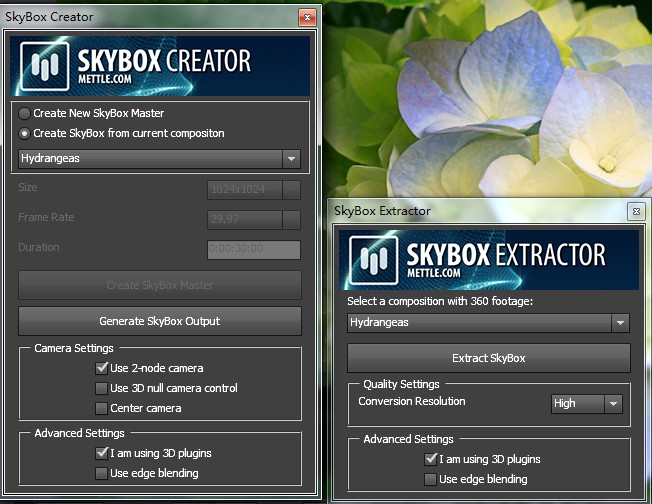Click 'Select a composition with 360 footage' text
The width and height of the screenshot is (652, 504).
tap(440, 301)
